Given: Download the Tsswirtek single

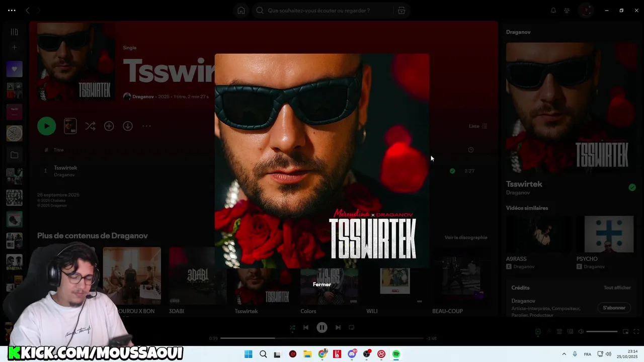Looking at the screenshot, I should [128, 126].
